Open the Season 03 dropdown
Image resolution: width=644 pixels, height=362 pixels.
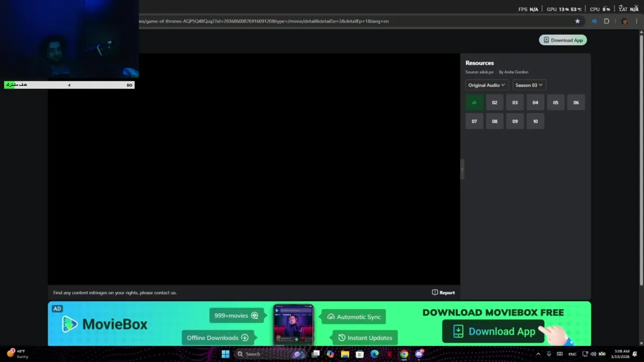pyautogui.click(x=529, y=85)
